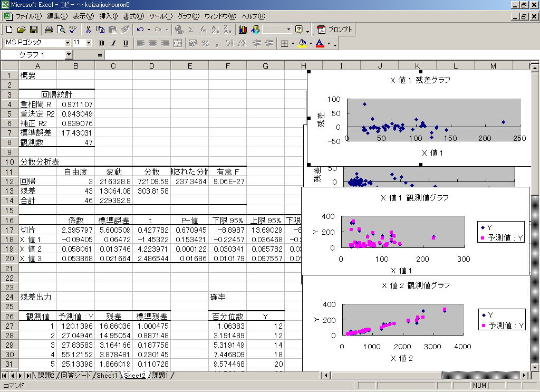540x392 pixels.
Task: Open the font name MS Pゴシック dropdown
Action: [x=67, y=43]
